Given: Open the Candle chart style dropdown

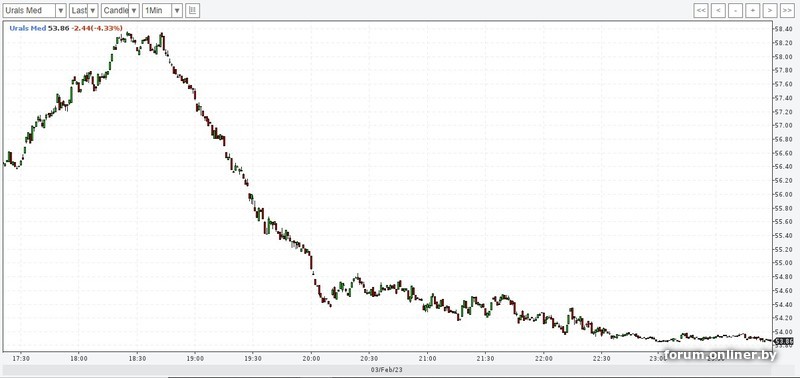Looking at the screenshot, I should pos(120,10).
